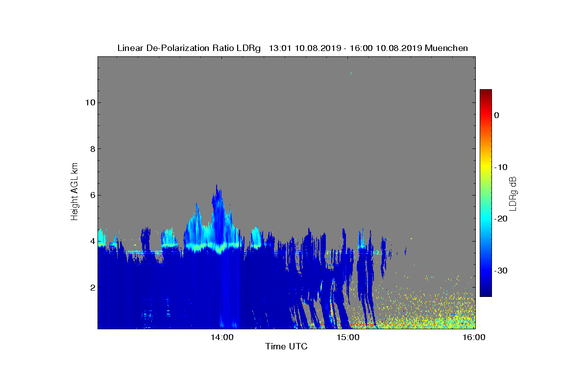Image resolution: width=588 pixels, height=392 pixels.
Task: Click the '16:00' time tick label
Action: click(474, 338)
